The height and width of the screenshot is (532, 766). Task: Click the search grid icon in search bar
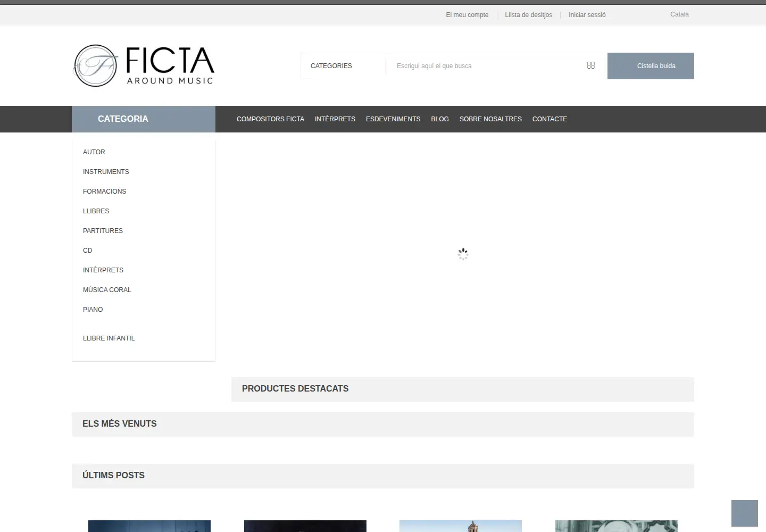[x=590, y=65]
